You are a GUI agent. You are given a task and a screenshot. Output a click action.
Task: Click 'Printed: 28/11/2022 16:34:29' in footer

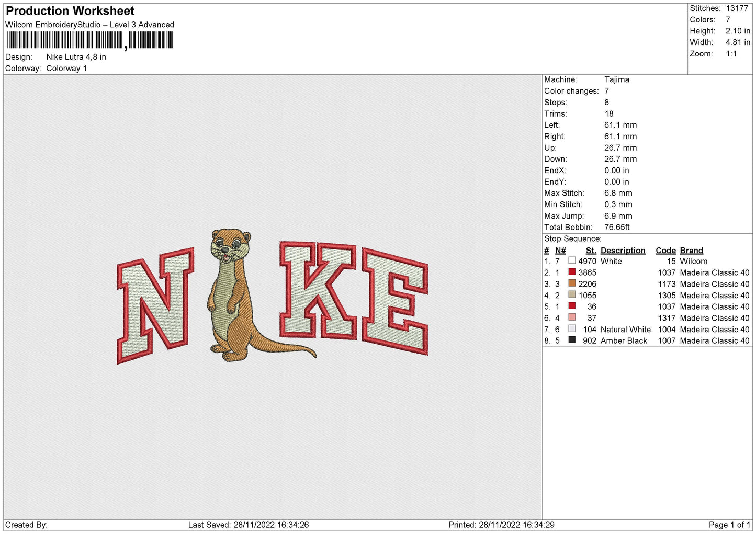[501, 525]
